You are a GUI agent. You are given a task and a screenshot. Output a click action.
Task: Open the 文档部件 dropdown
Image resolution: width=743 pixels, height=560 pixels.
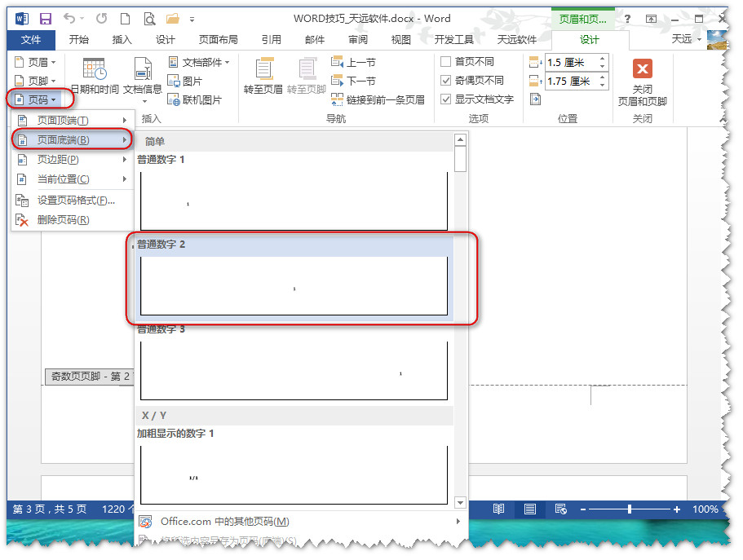click(199, 62)
